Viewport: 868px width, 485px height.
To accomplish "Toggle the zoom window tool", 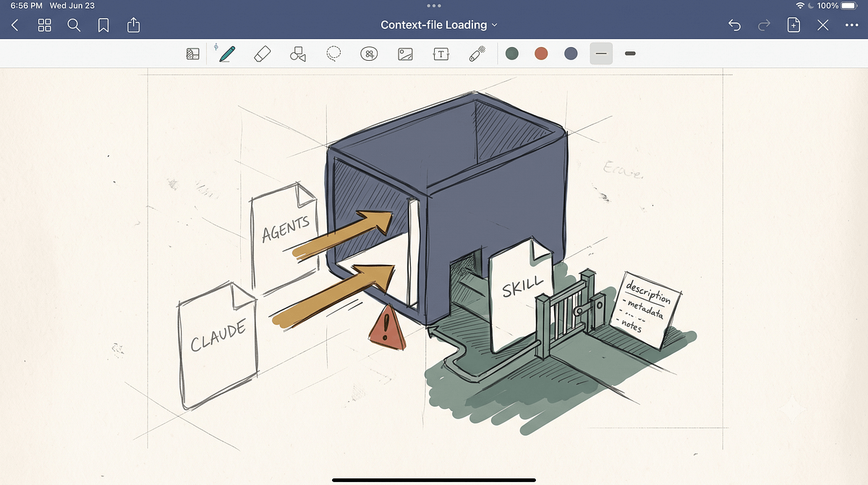I will [192, 54].
